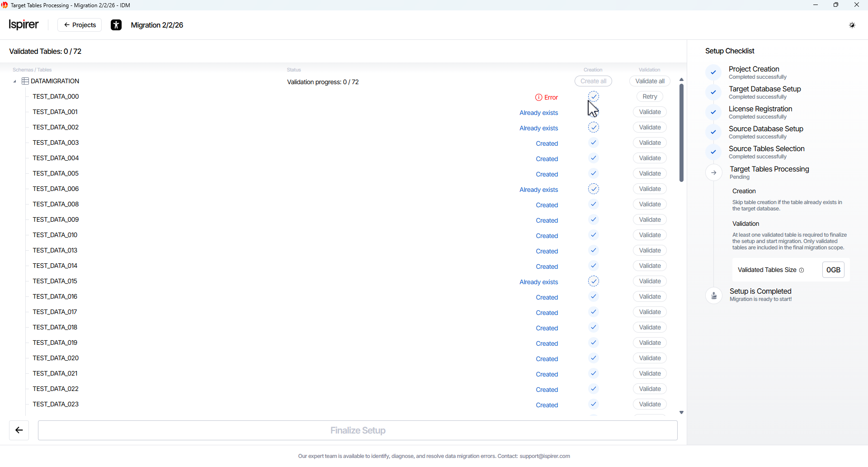Viewport: 868px width, 467px height.
Task: Click the Setup is Completed step icon
Action: point(714,295)
